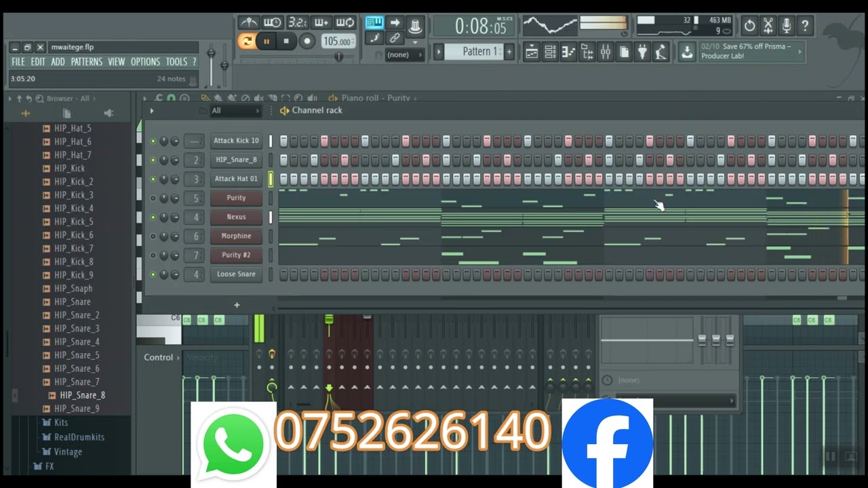Mute the Loose Snare channel LED
Screen dimensions: 868x488
(x=153, y=274)
